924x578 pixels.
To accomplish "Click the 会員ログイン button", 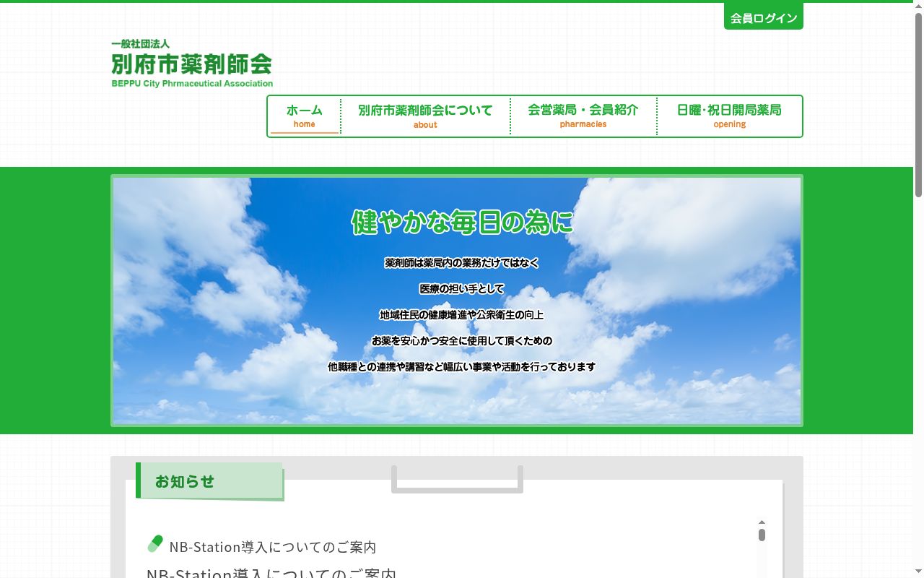I will (x=763, y=17).
